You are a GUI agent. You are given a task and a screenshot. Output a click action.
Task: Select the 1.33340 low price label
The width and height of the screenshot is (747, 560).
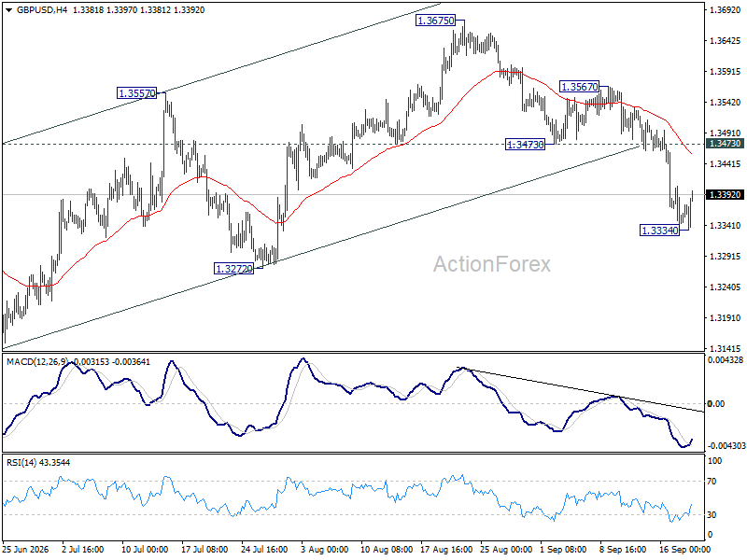point(659,231)
